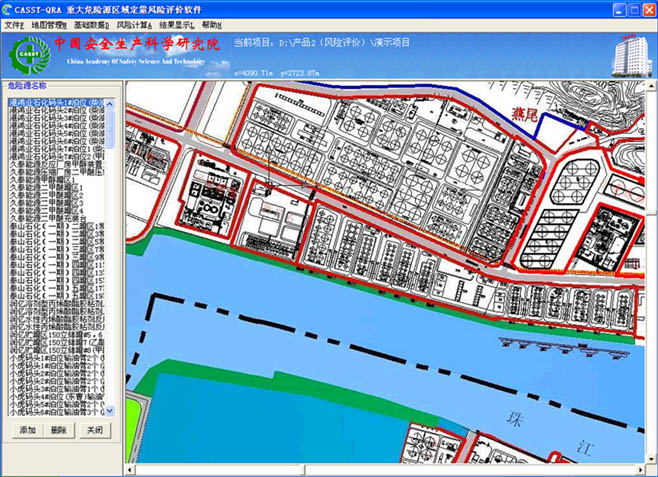Click the app icon in title bar
Image resolution: width=658 pixels, height=477 pixels.
point(9,9)
